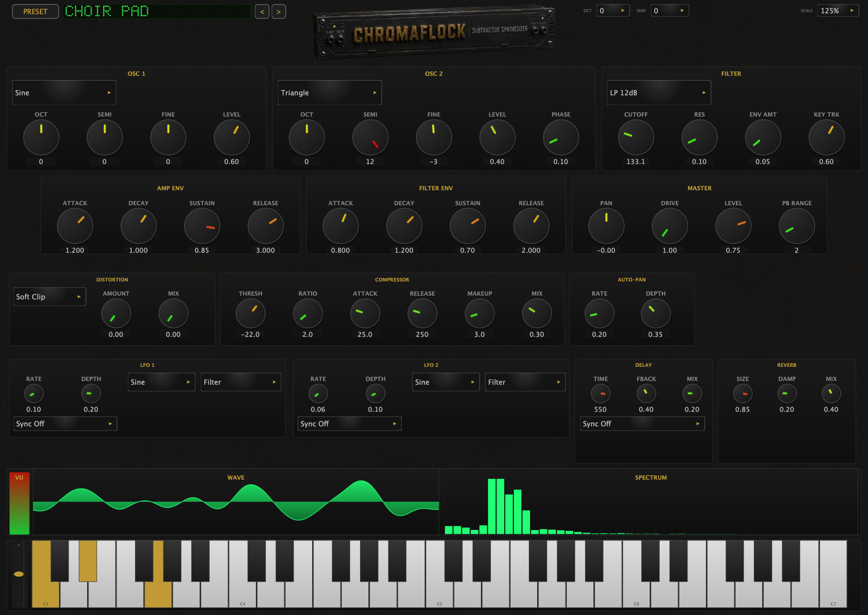Open LFO 2 destination dropdown set to Filter
Screen dimensions: 868x615
(x=525, y=382)
